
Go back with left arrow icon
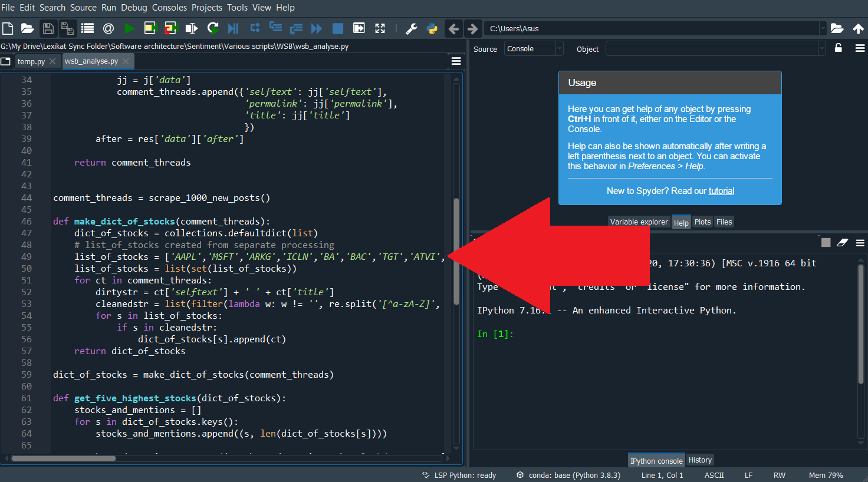pos(453,28)
